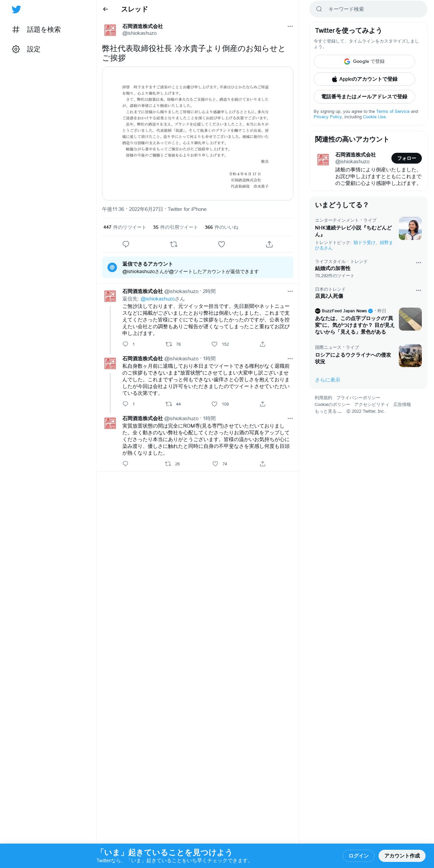
Task: Share the reply starting 実質放置状態
Action: point(263,464)
